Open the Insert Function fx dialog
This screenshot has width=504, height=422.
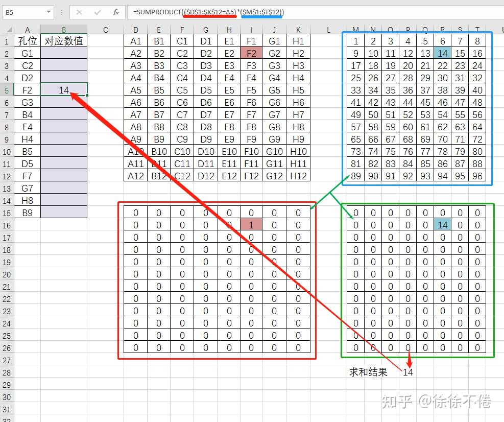116,13
